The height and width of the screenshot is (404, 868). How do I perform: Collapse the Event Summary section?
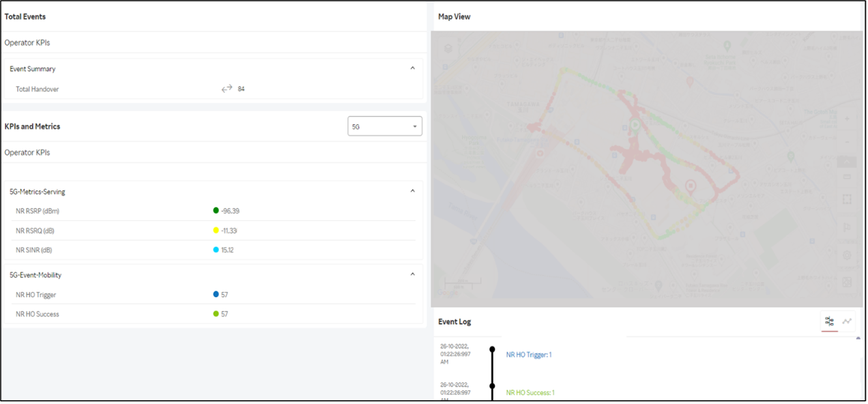point(412,68)
